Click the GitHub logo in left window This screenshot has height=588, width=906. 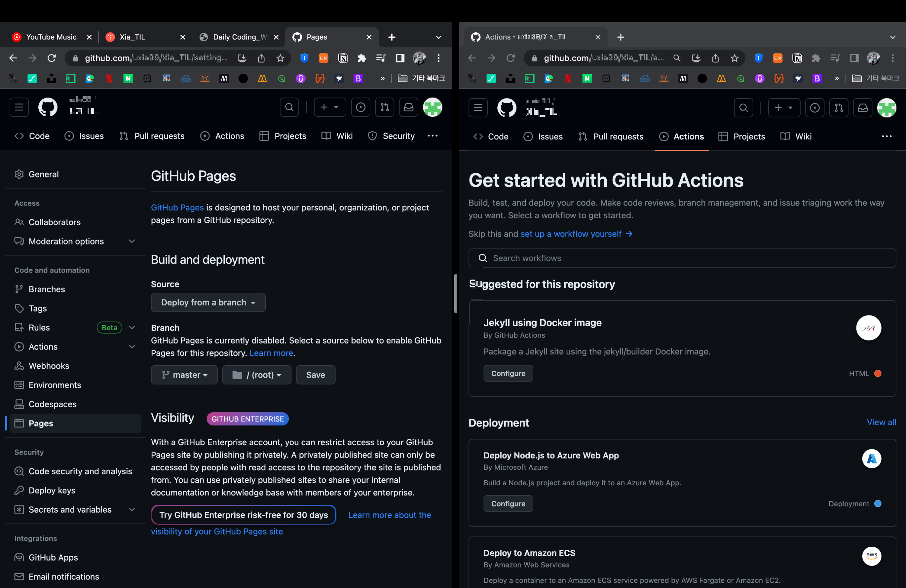click(x=48, y=107)
